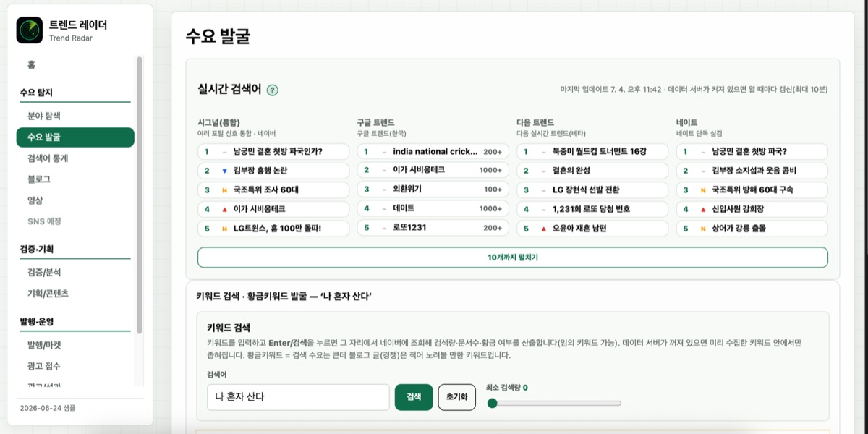Open the help icon beside 실시간 검색어
The height and width of the screenshot is (434, 868).
[272, 90]
